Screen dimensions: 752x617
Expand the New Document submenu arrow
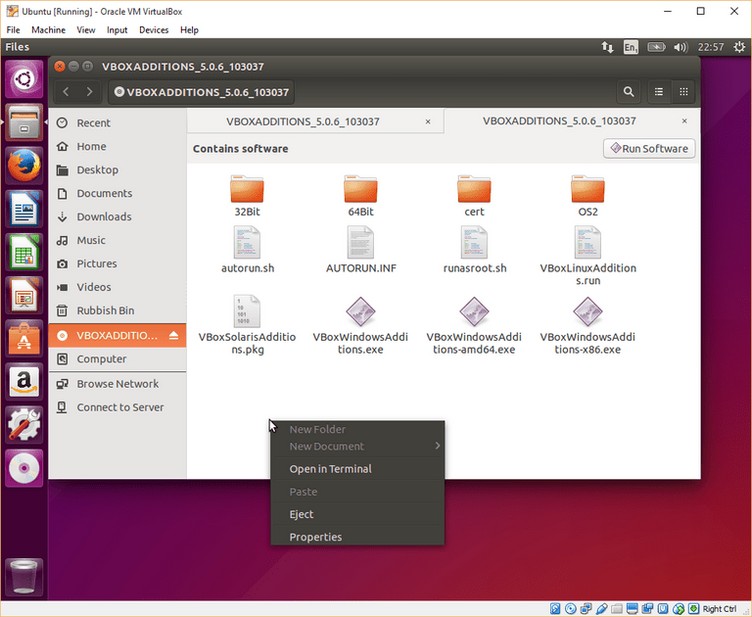[x=437, y=446]
